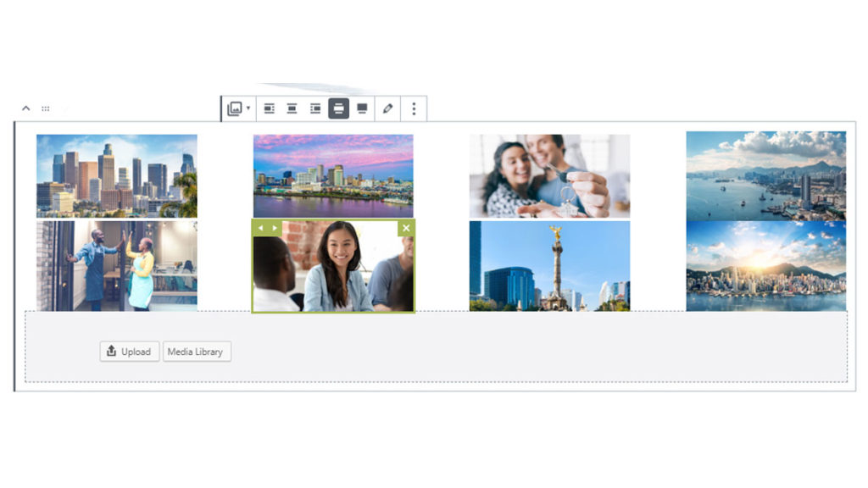Select the pink sunset skyline image

(x=333, y=175)
